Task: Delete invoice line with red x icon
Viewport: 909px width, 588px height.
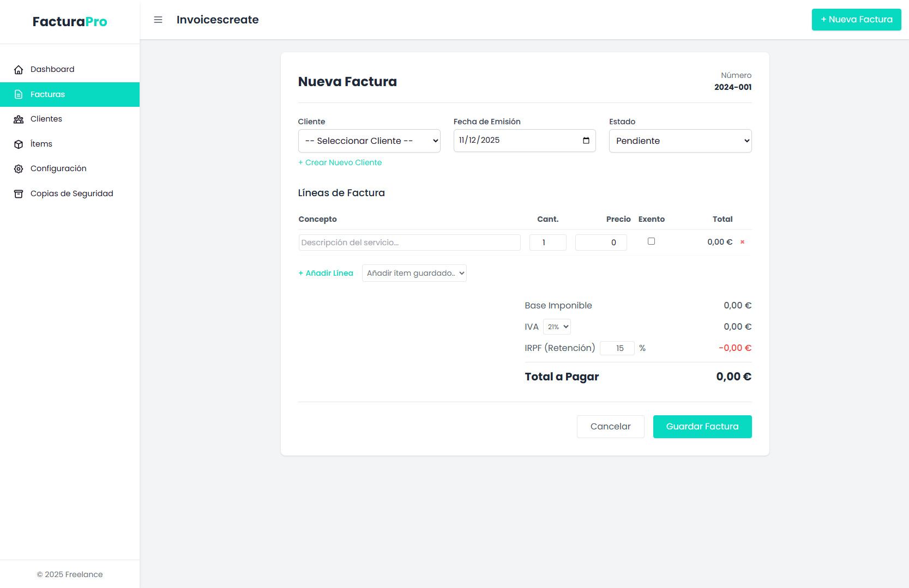Action: [742, 242]
